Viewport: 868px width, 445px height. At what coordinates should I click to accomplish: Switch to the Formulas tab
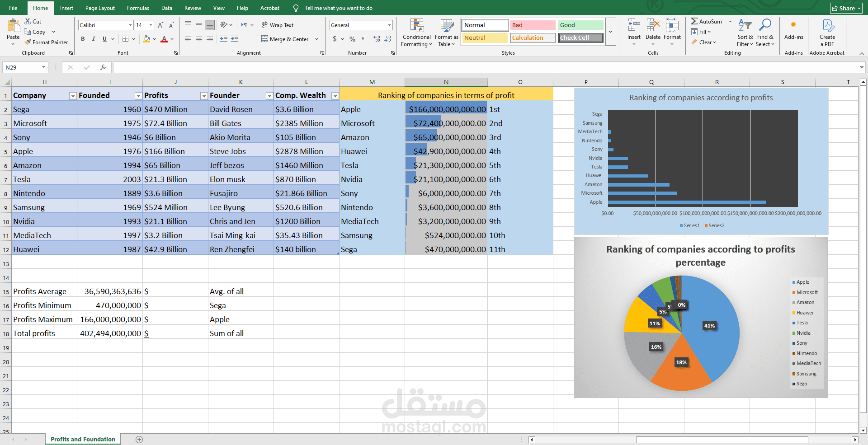138,8
